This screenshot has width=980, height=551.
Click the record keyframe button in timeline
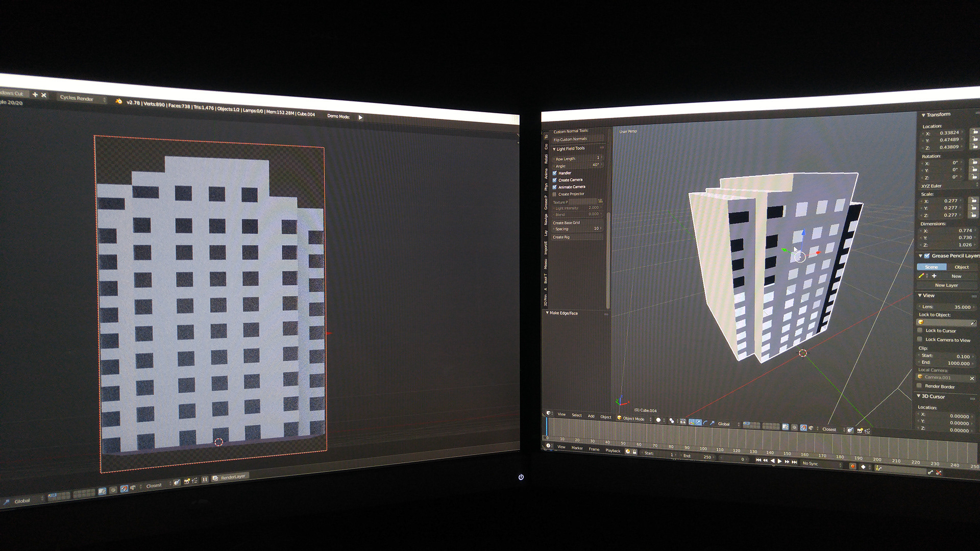pyautogui.click(x=852, y=466)
